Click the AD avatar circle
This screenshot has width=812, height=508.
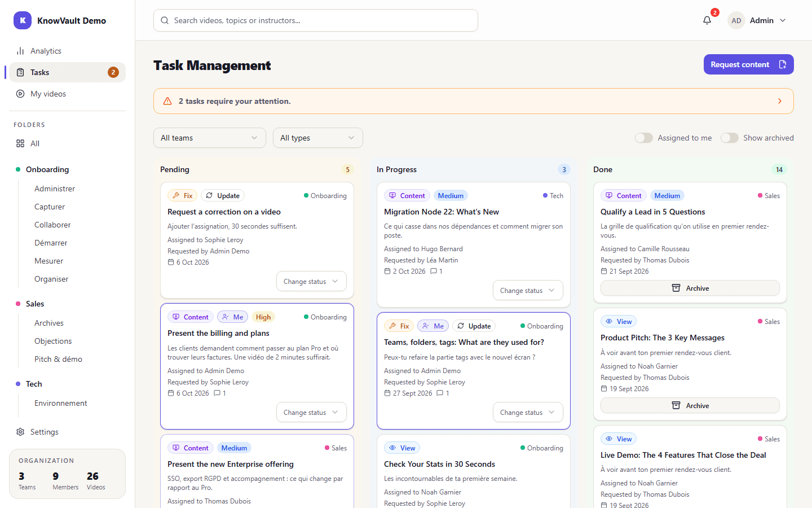pyautogui.click(x=736, y=20)
